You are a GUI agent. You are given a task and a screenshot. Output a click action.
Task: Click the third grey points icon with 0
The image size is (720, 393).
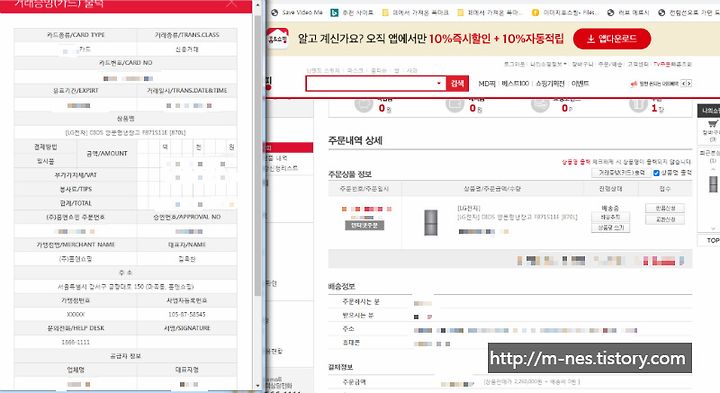pyautogui.click(x=540, y=105)
